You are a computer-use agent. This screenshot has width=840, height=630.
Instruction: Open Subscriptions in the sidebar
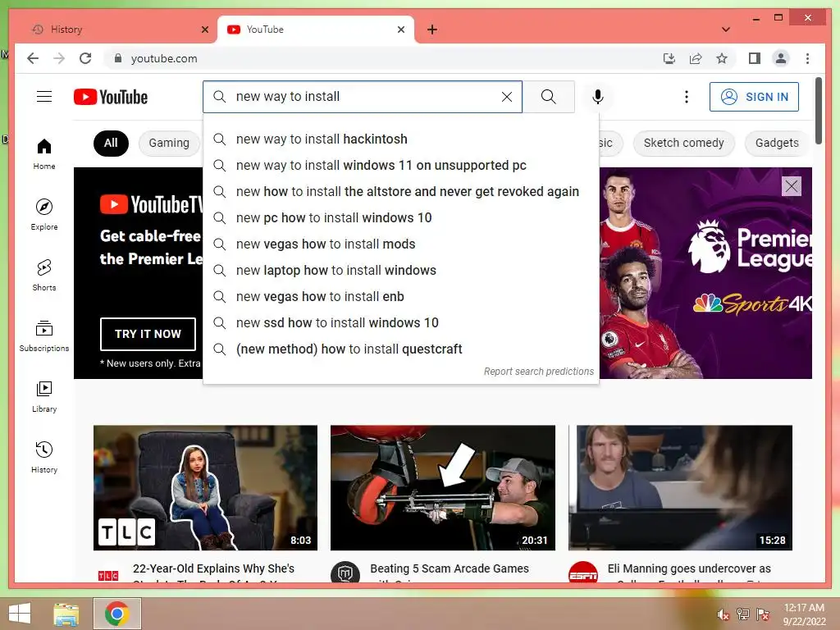[x=44, y=336]
